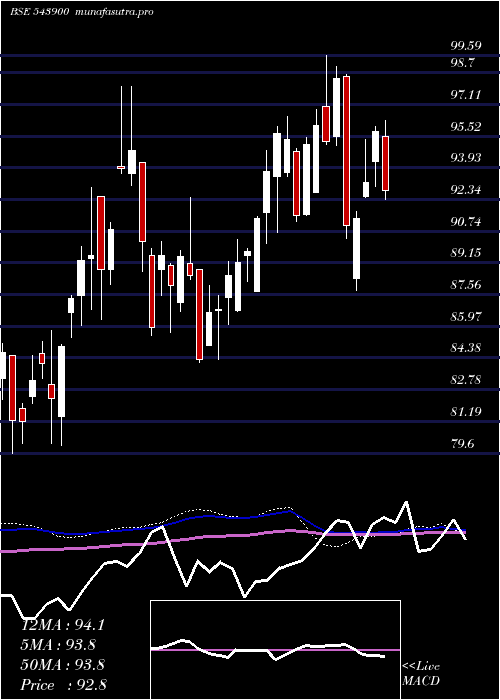Click the tall red candle dropping from 98.7

tap(346, 151)
